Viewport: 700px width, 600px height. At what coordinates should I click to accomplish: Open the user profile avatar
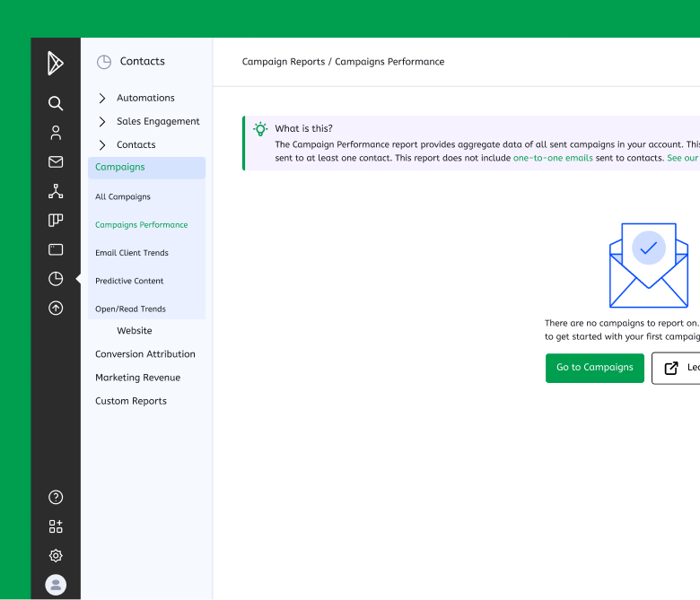pos(56,585)
